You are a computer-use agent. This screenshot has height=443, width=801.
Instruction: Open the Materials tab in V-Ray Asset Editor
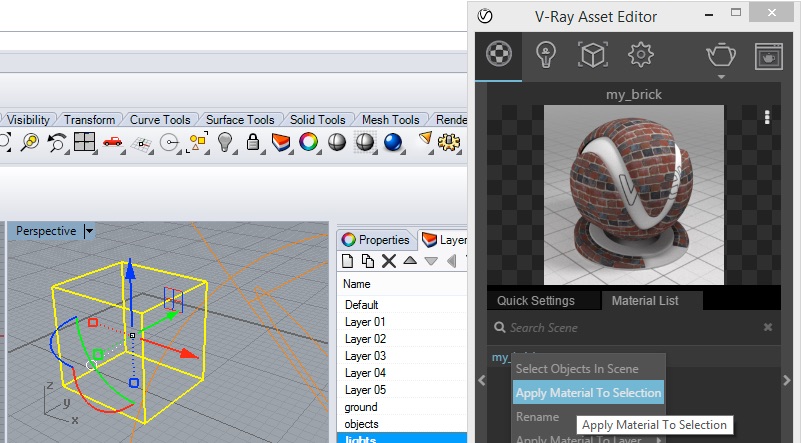coord(499,54)
